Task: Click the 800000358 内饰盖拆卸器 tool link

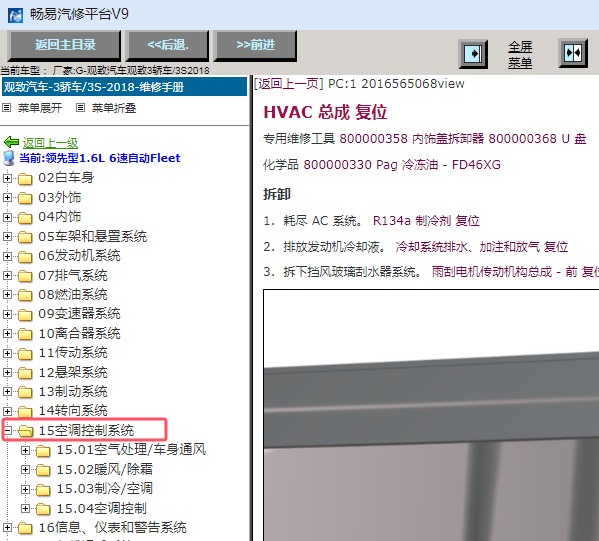Action: point(412,139)
